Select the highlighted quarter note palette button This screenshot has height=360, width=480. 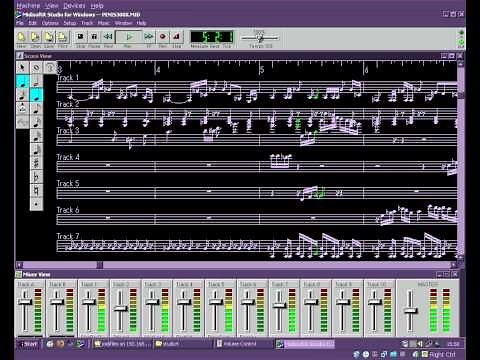click(x=36, y=95)
